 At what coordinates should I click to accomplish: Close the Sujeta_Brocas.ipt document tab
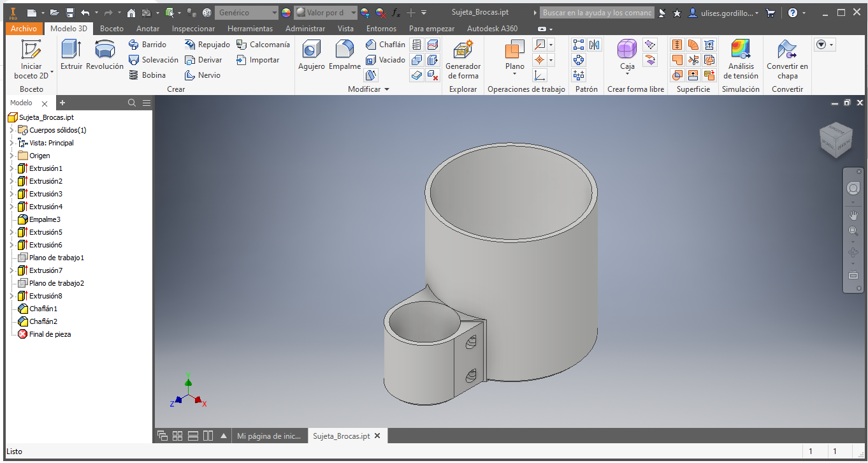(x=377, y=436)
